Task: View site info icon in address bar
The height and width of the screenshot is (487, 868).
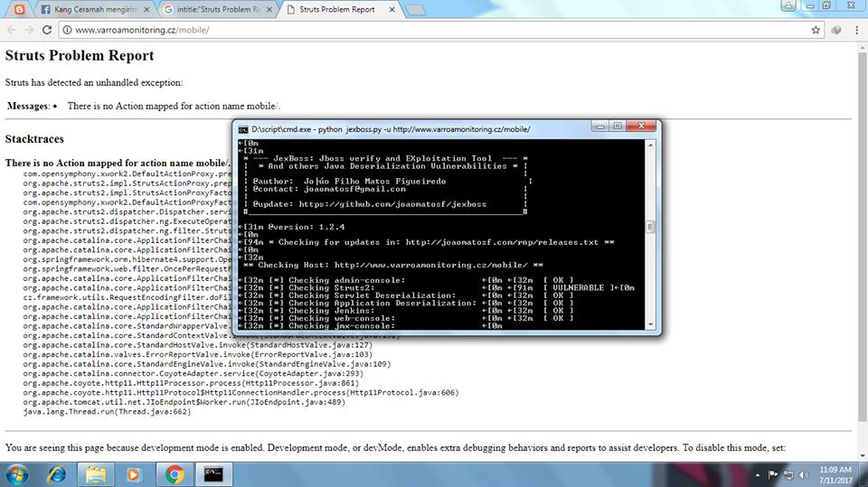Action: (x=67, y=30)
